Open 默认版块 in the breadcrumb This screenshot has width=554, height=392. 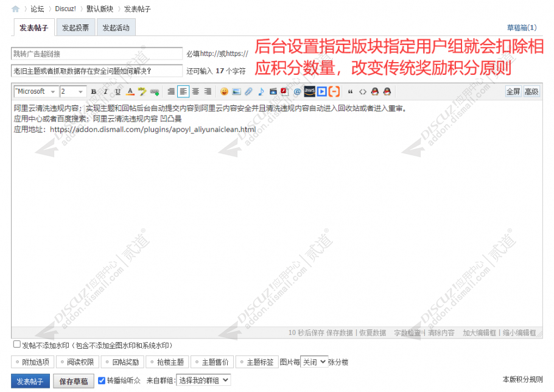point(100,9)
